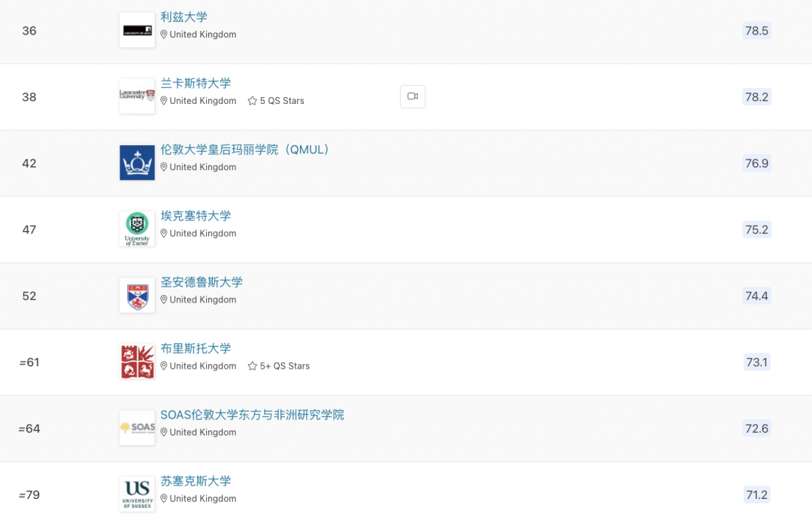Click the 5+ QS Stars label
This screenshot has width=812, height=526.
point(285,366)
